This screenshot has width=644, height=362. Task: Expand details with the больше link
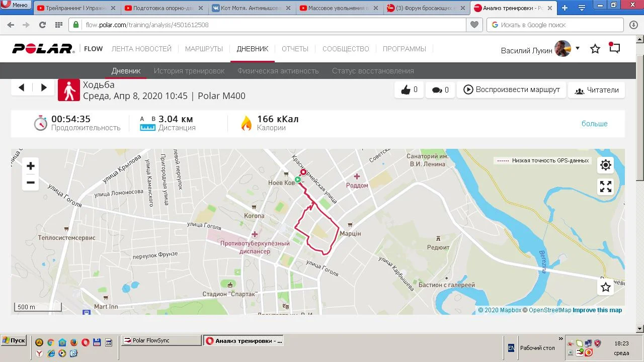[595, 124]
